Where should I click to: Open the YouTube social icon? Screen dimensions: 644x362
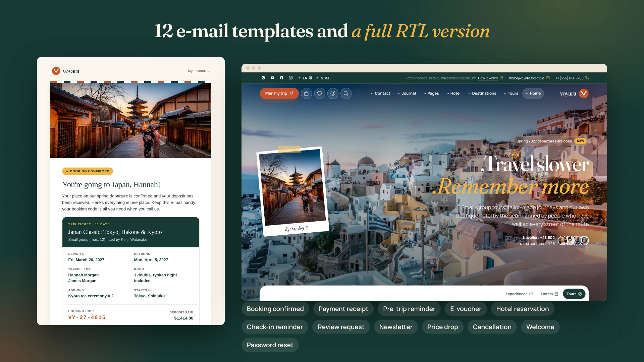pos(272,78)
